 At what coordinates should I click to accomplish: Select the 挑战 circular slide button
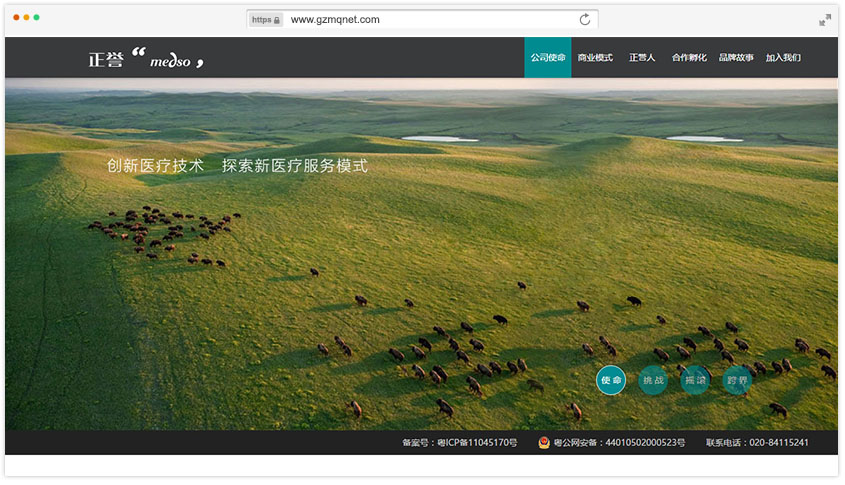coord(653,380)
